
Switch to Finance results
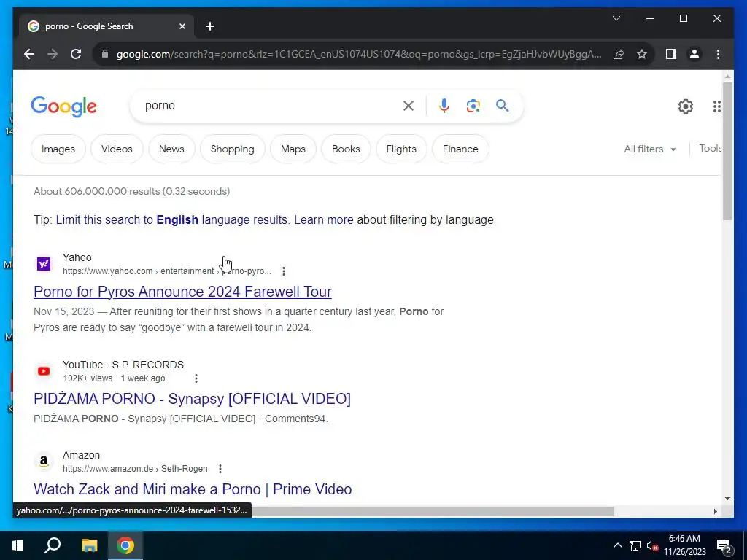(x=460, y=149)
